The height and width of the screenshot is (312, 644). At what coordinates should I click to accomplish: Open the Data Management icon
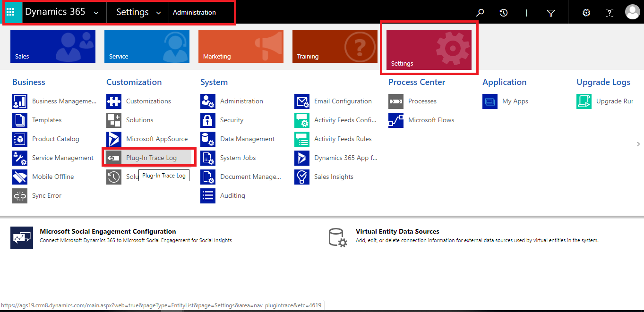click(208, 139)
